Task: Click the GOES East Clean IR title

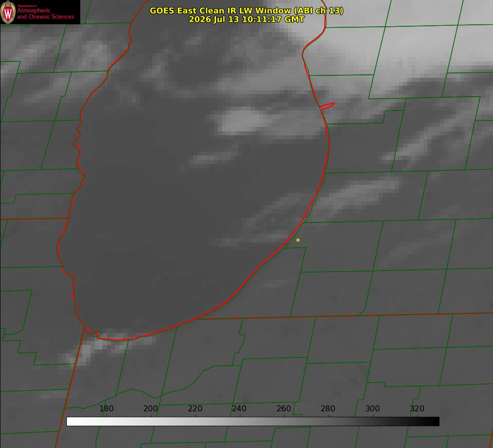Action: click(x=247, y=10)
